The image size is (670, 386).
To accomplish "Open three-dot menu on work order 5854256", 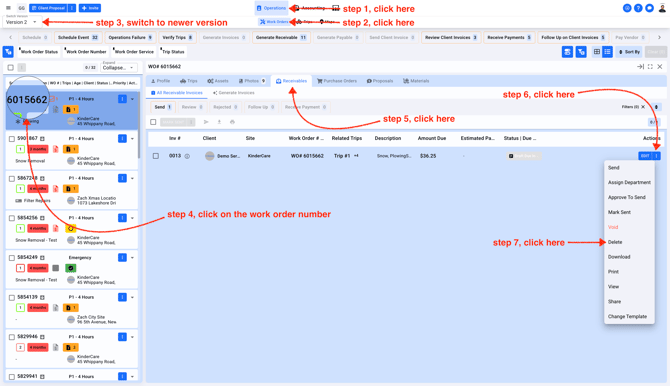I will pos(122,218).
